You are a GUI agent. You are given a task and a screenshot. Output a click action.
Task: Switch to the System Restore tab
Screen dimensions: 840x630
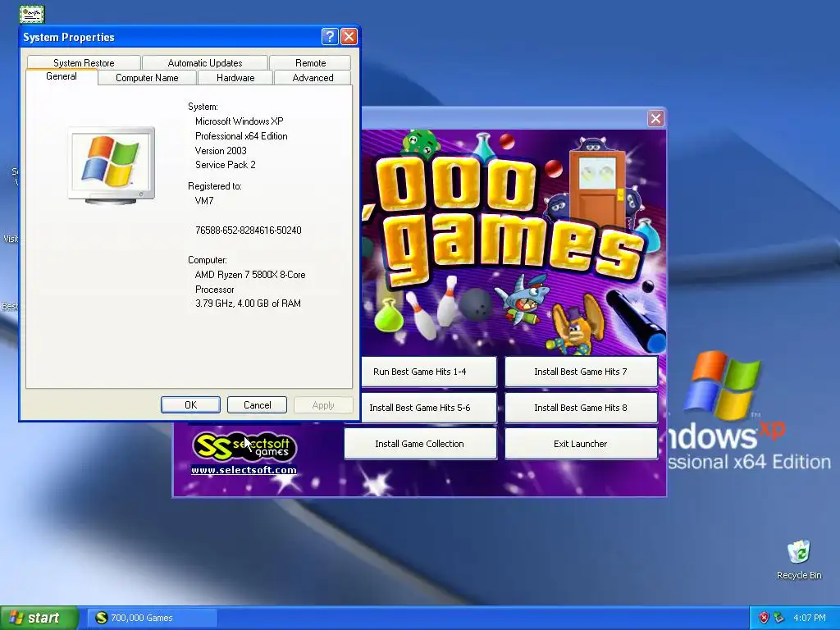[x=84, y=62]
